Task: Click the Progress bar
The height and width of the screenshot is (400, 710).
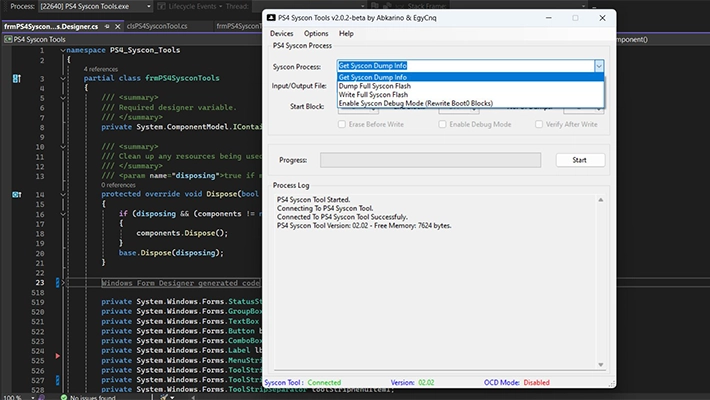Action: [x=430, y=160]
